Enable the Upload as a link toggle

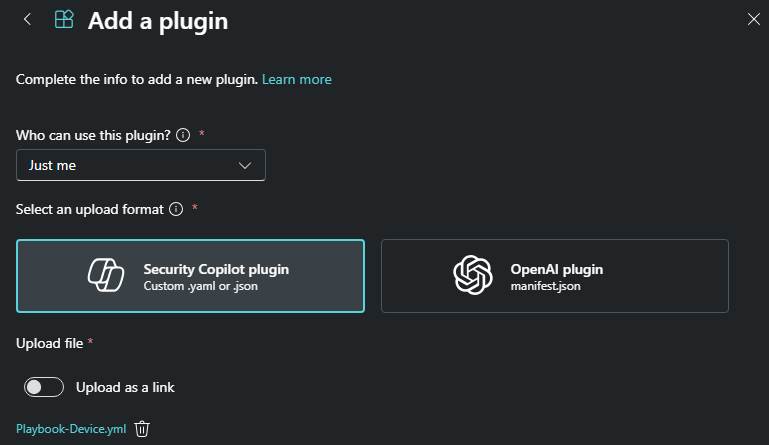click(x=44, y=387)
